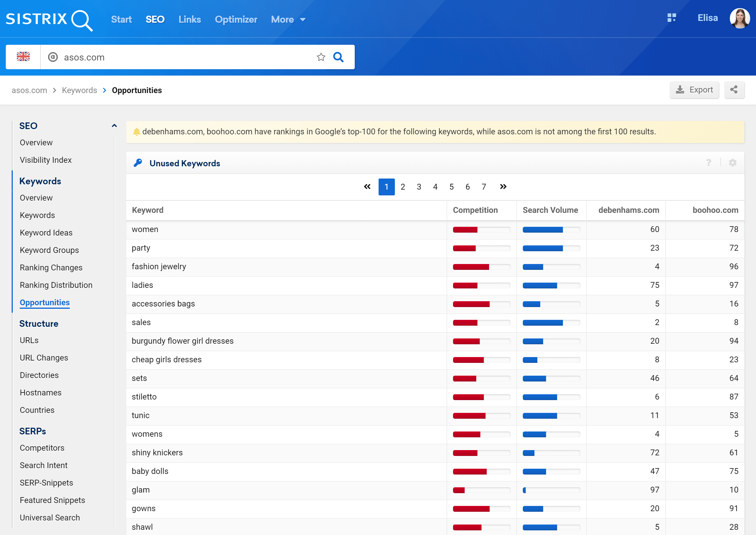Sort by the Competition column header
Viewport: 756px width, 535px height.
475,210
